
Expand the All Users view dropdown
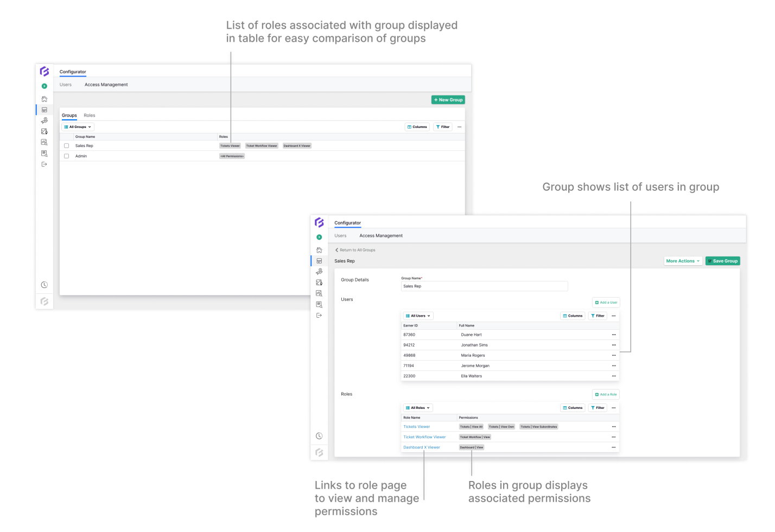[418, 316]
